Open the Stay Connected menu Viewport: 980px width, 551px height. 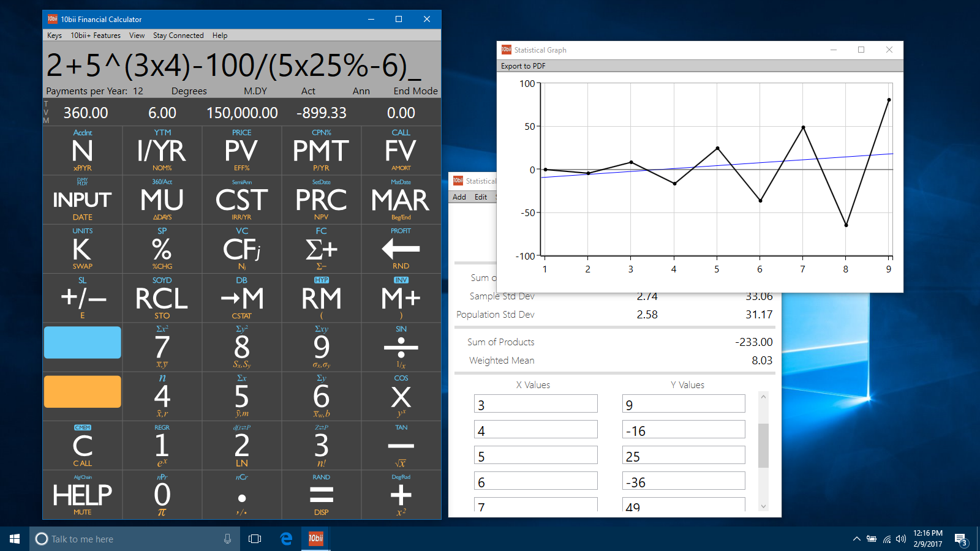[178, 35]
